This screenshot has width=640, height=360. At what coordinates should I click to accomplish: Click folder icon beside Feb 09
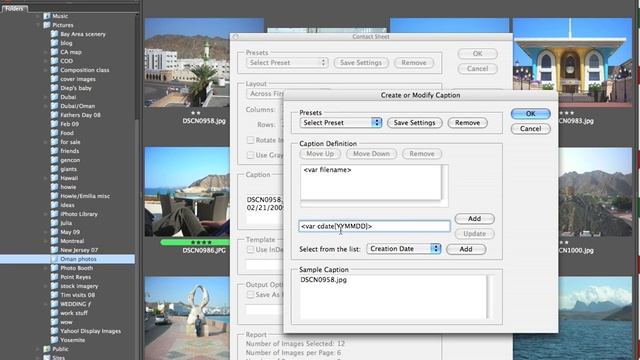click(54, 124)
